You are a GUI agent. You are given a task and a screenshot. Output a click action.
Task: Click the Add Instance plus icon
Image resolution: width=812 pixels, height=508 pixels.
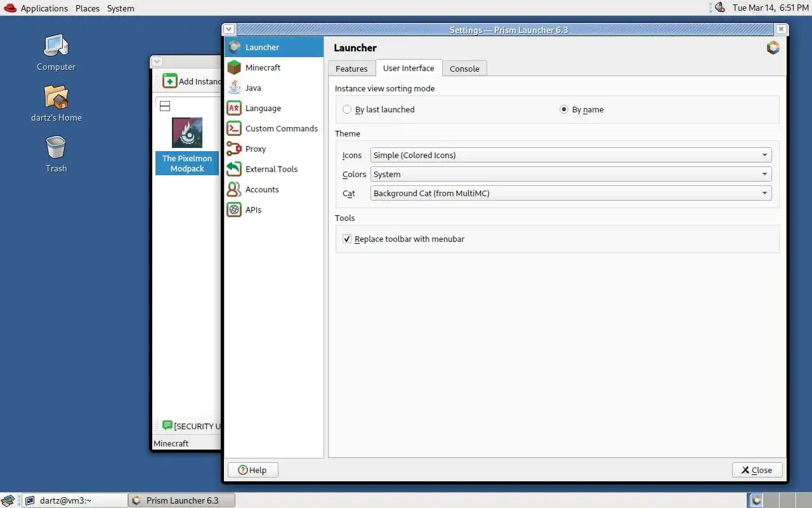coord(170,81)
